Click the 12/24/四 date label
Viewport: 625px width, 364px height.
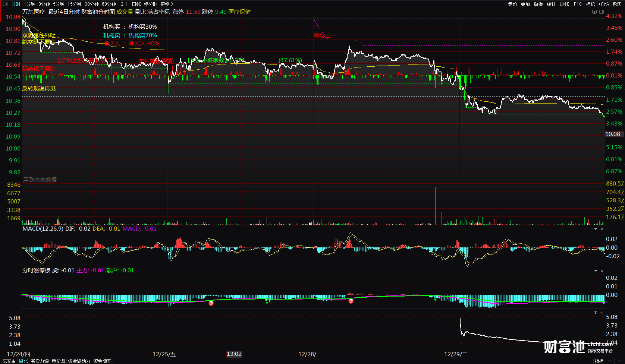18,354
